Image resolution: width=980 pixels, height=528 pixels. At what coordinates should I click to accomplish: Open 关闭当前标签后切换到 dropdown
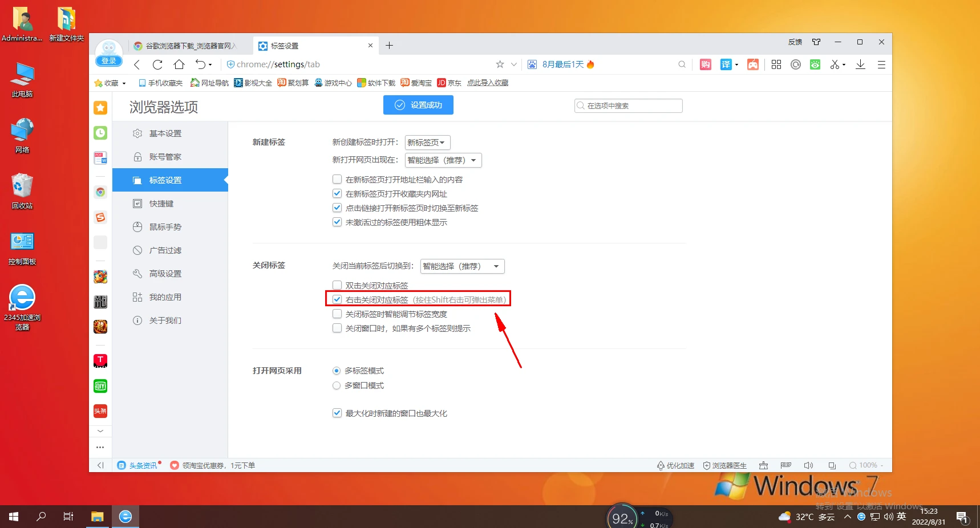[x=462, y=266]
